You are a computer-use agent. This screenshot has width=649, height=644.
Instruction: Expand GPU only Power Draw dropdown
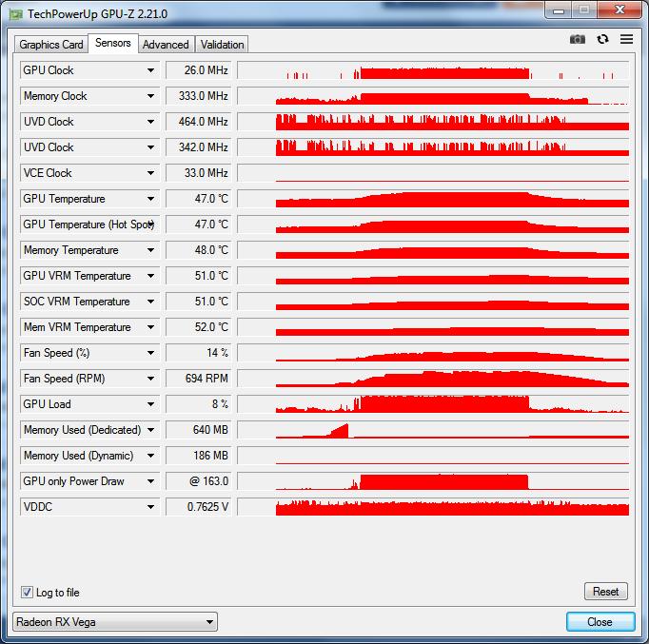(150, 481)
